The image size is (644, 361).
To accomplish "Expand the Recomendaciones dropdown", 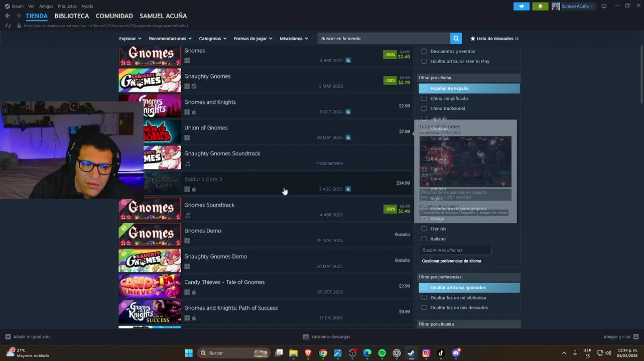I will (x=170, y=39).
